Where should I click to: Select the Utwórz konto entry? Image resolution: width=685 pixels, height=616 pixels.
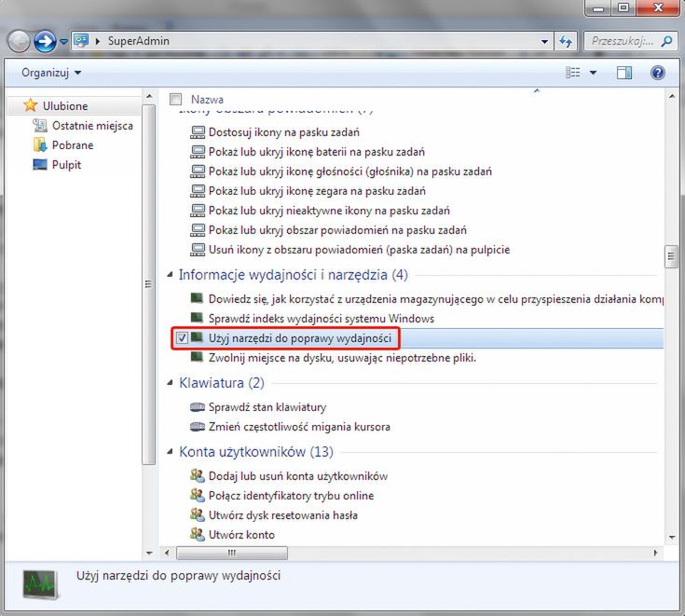point(241,535)
